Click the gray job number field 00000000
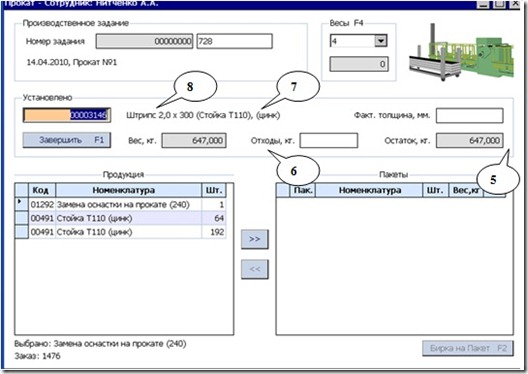Image resolution: width=528 pixels, height=374 pixels. (x=144, y=41)
